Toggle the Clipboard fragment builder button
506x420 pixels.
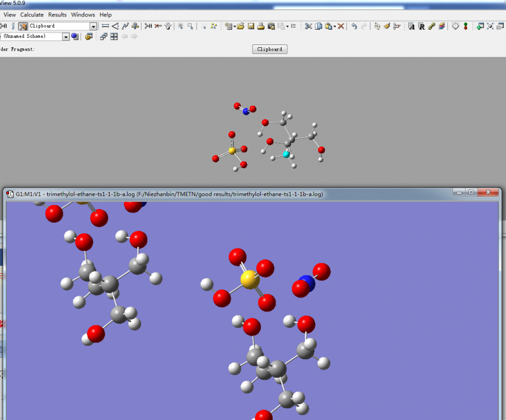23,26
